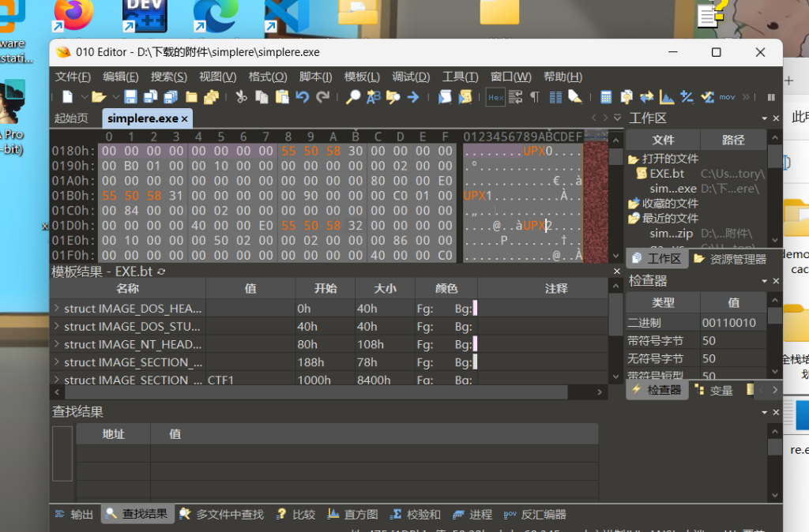Click the Run Template icon
The image size is (809, 532).
click(x=465, y=97)
